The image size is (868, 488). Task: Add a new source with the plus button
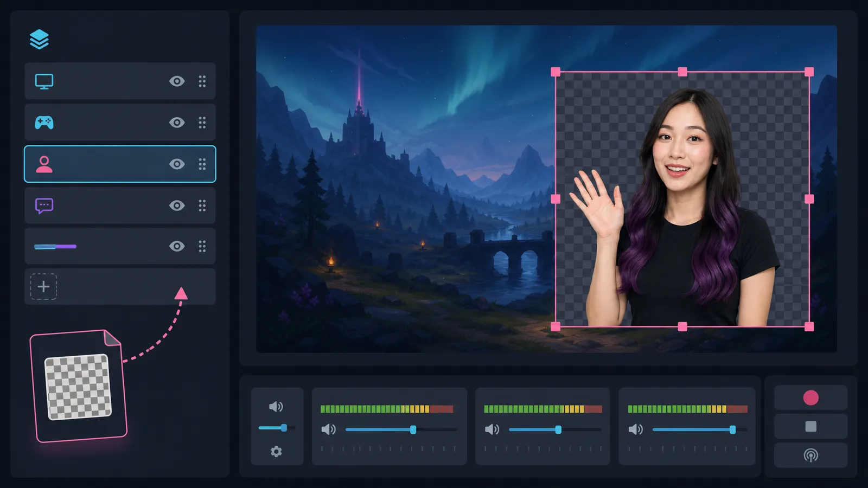tap(43, 286)
